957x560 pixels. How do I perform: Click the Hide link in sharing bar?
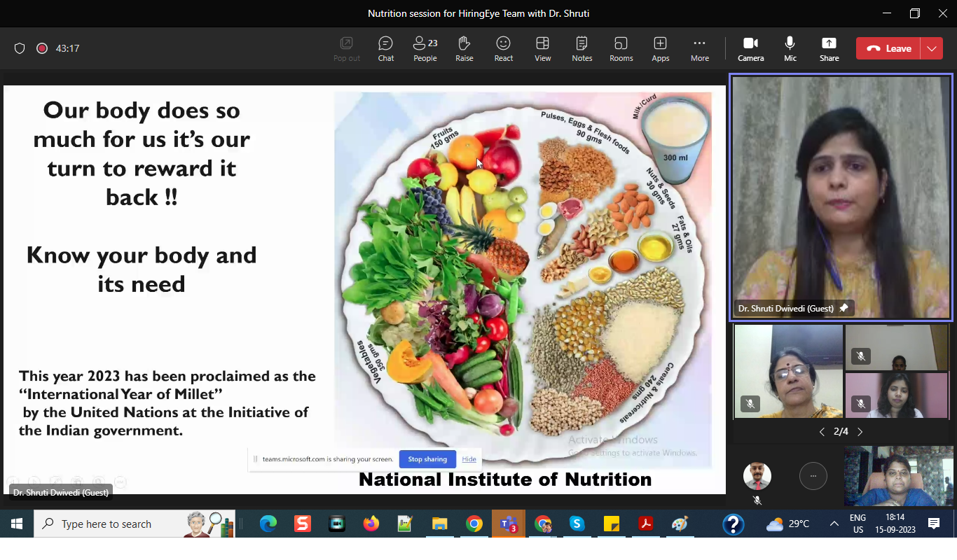tap(469, 459)
